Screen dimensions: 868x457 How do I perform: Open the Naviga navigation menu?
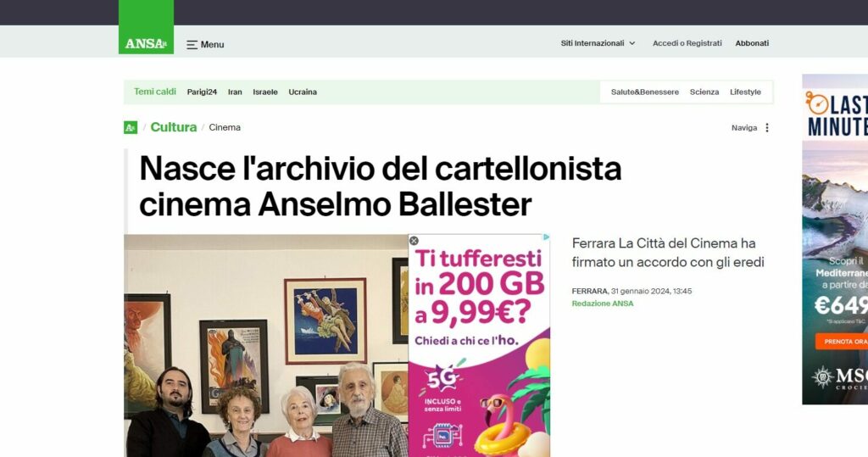[x=744, y=127]
